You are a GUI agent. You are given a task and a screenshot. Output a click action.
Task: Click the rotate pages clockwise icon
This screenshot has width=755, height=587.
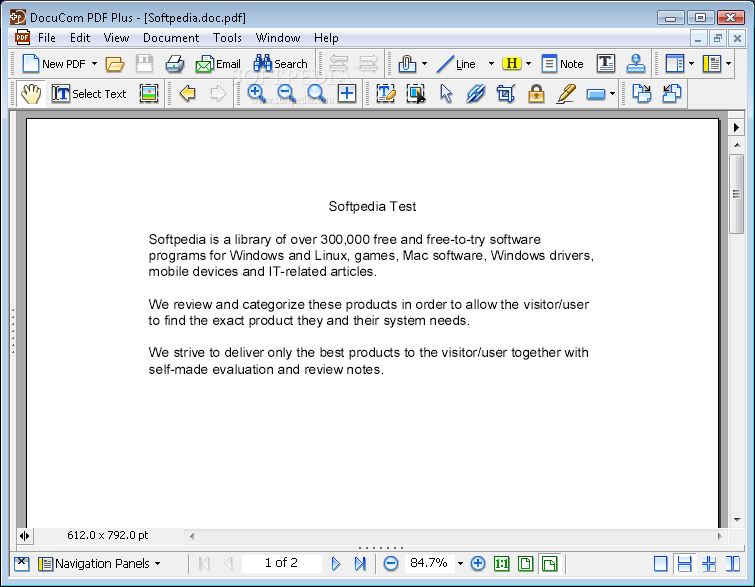pyautogui.click(x=641, y=93)
